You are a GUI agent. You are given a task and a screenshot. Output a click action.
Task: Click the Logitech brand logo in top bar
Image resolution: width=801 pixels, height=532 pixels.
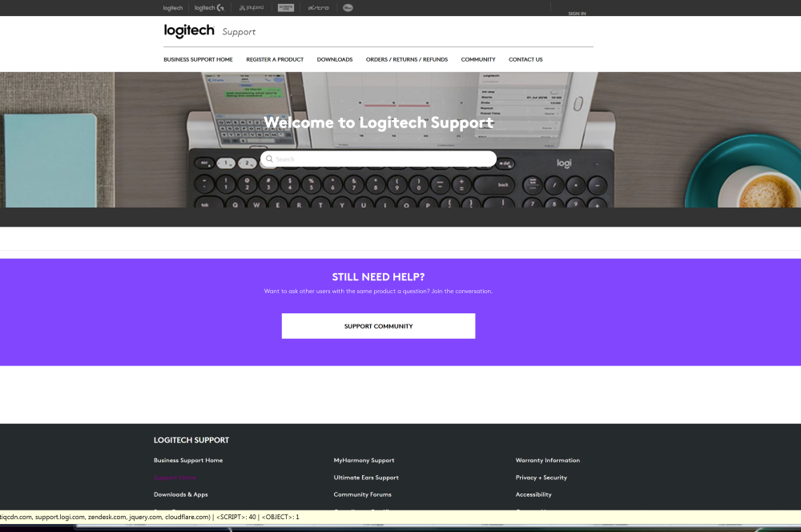173,8
